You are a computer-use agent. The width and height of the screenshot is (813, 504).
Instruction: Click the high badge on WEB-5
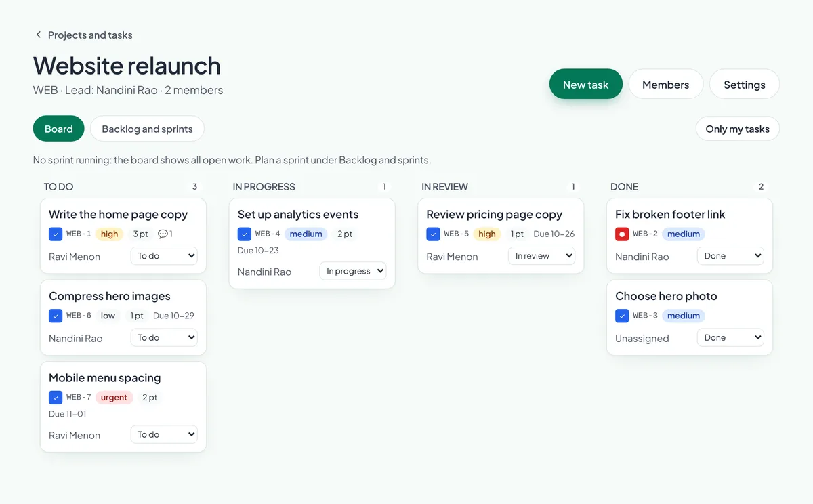coord(487,234)
